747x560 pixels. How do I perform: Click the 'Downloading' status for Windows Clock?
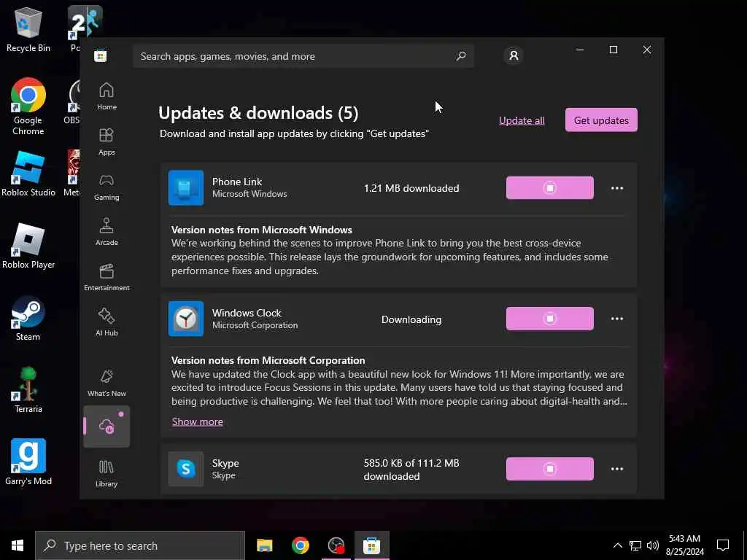tap(411, 319)
